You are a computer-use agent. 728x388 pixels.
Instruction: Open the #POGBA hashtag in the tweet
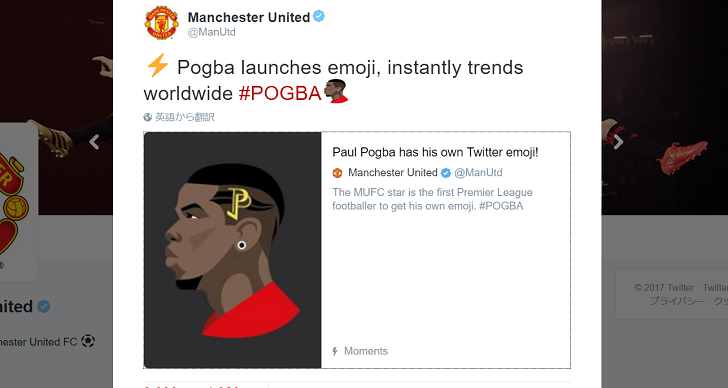[x=280, y=93]
